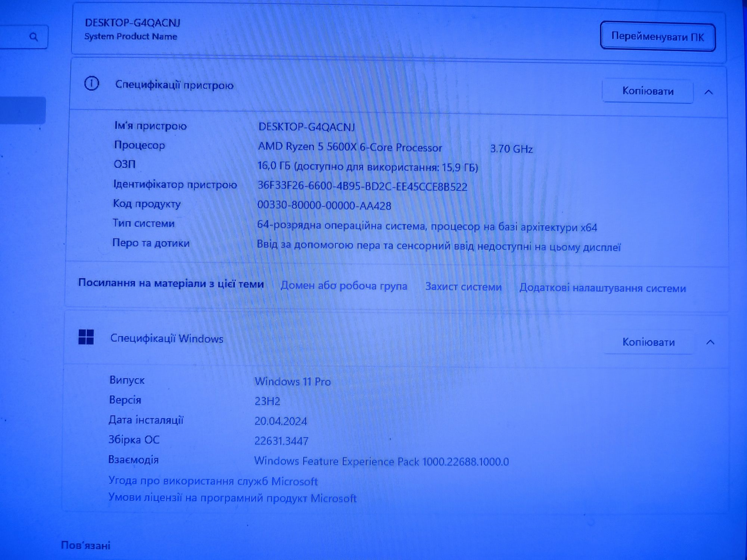Click the ОЗП value 16,0 ГБ

[x=368, y=167]
